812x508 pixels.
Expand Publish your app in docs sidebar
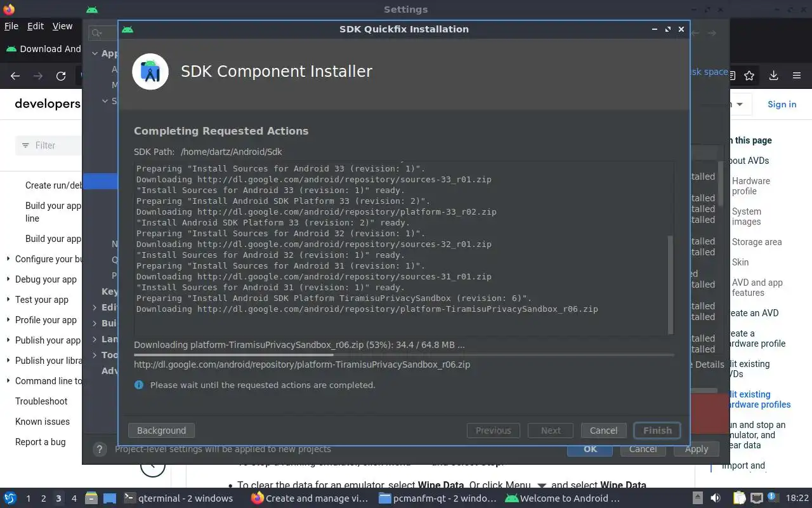coord(8,340)
